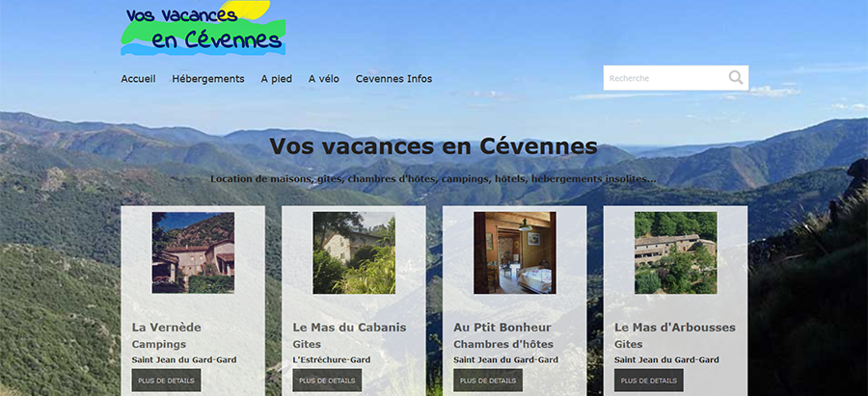
Task: Select the A vélo menu item
Action: click(324, 79)
